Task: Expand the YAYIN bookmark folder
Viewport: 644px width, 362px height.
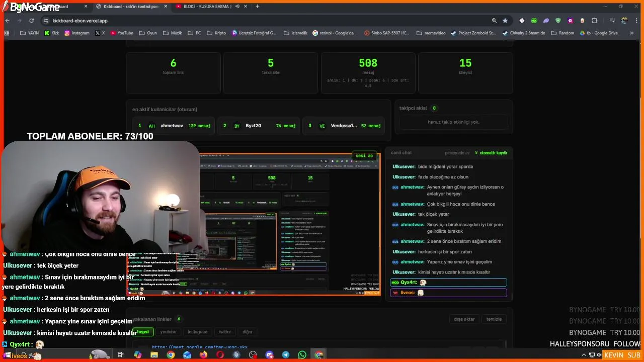Action: pos(29,33)
